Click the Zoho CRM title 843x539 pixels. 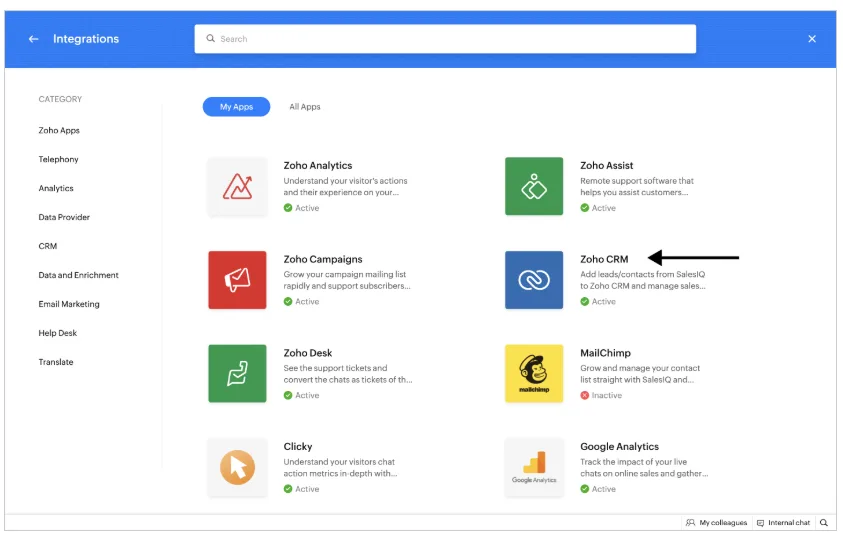pos(604,259)
